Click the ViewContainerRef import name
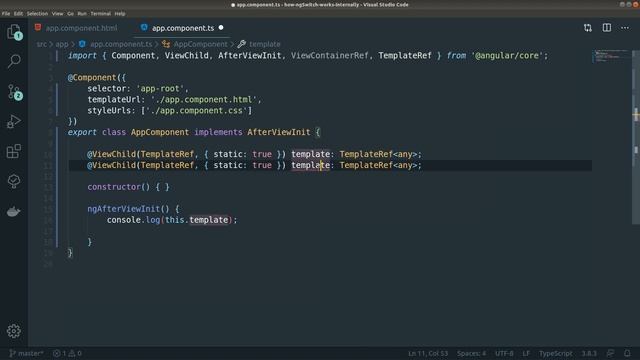The image size is (640, 360). pyautogui.click(x=329, y=56)
